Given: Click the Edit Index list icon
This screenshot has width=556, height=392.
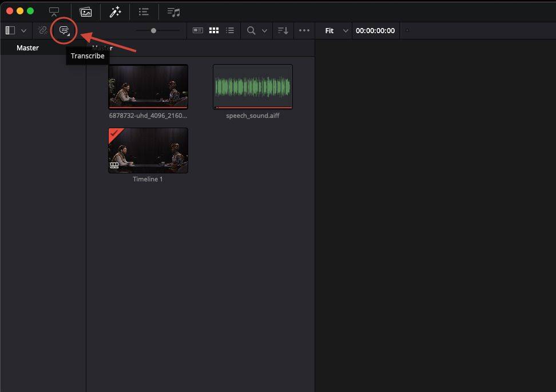Looking at the screenshot, I should point(143,11).
